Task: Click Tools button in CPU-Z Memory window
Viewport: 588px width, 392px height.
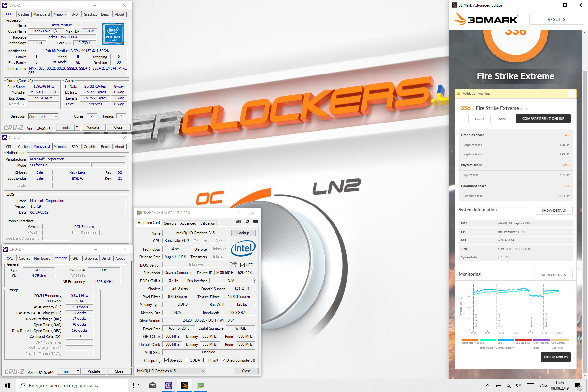Action: (x=66, y=371)
